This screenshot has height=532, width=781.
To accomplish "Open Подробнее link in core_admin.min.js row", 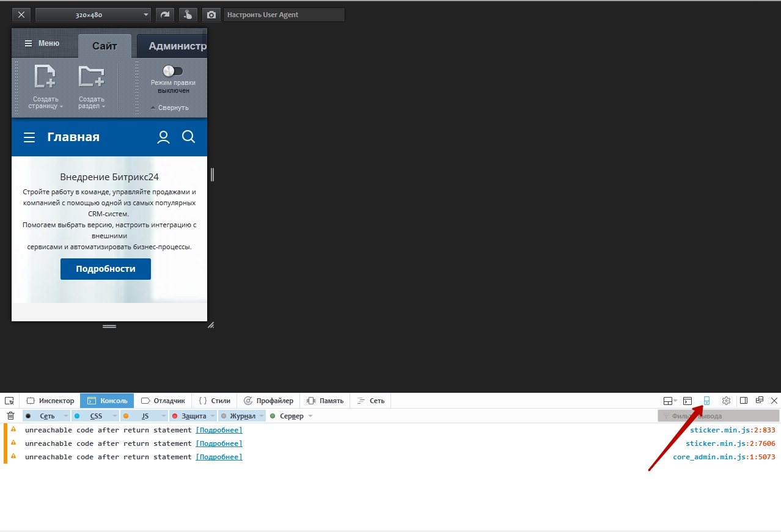I will (219, 457).
